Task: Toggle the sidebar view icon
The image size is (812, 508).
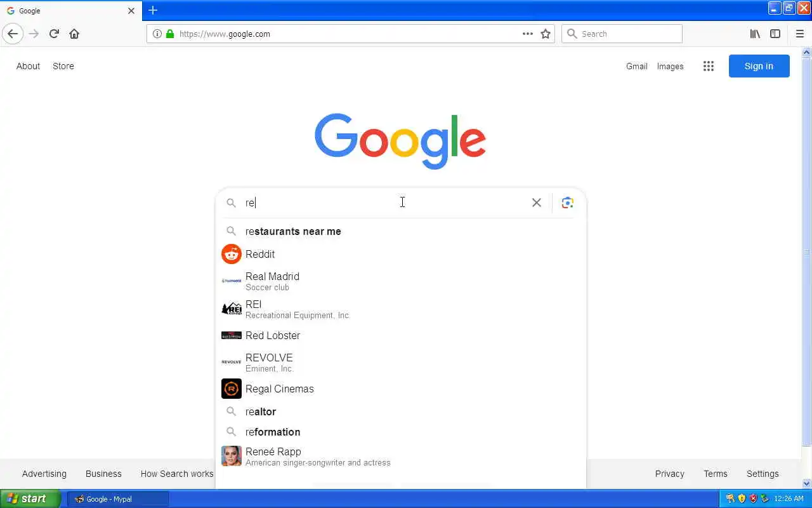Action: [x=775, y=34]
